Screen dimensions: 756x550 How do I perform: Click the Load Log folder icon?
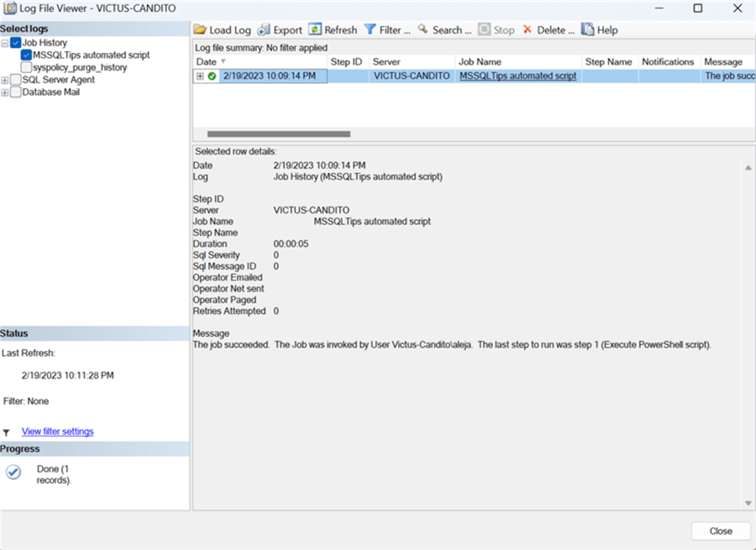pyautogui.click(x=200, y=30)
